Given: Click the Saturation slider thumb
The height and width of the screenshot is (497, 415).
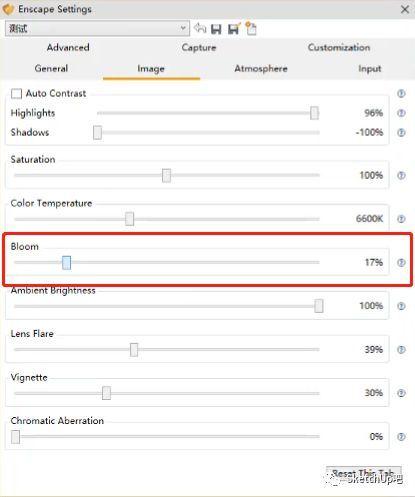Looking at the screenshot, I should click(x=166, y=175).
